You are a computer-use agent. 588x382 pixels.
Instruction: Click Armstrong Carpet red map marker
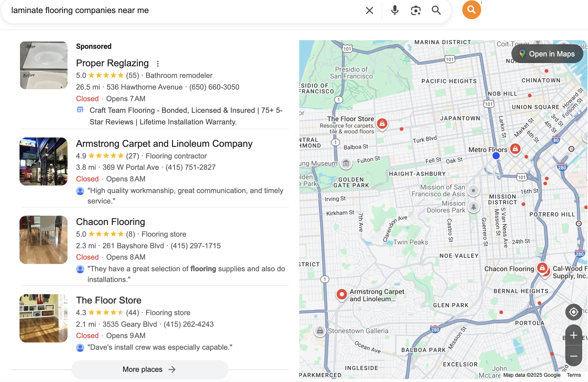pyautogui.click(x=341, y=294)
